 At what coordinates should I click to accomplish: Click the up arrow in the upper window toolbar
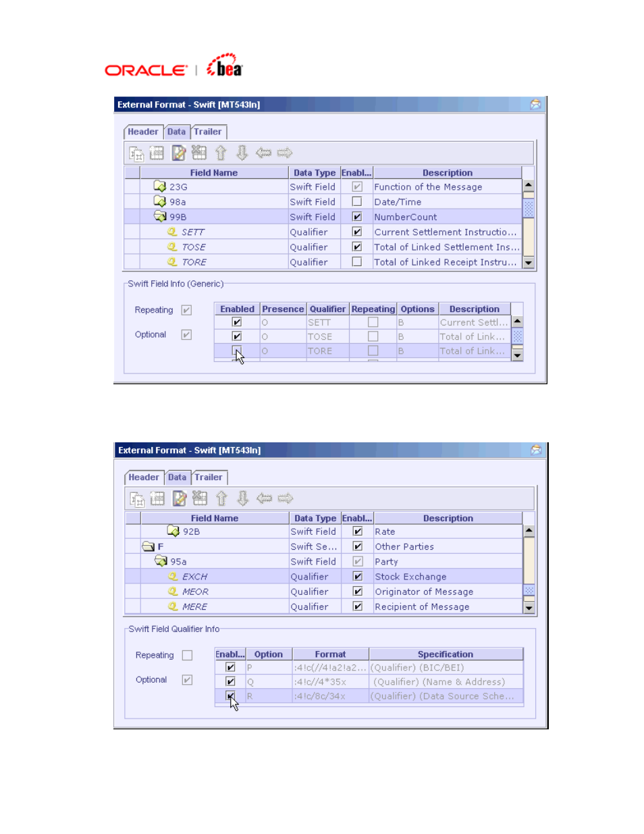pos(221,153)
